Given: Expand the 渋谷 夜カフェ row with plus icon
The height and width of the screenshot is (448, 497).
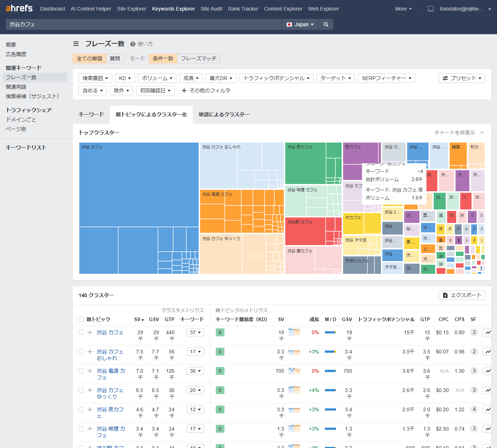Looking at the screenshot, I should [x=90, y=409].
